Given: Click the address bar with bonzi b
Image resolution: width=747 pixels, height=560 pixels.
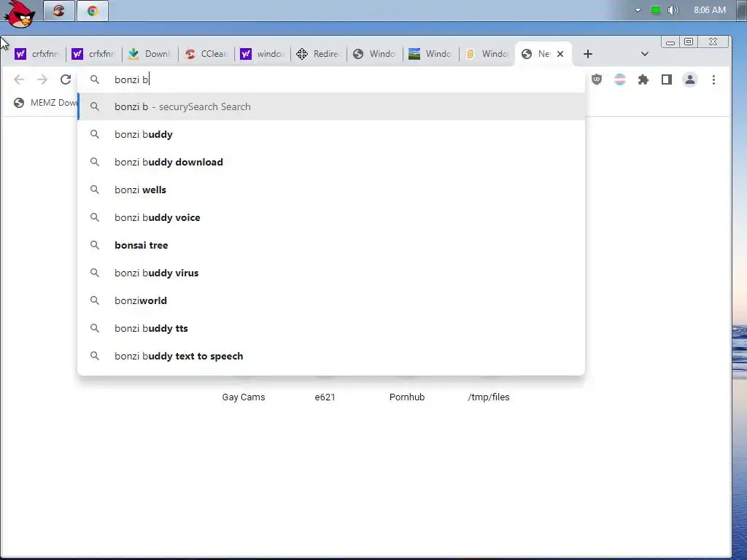Looking at the screenshot, I should 331,79.
